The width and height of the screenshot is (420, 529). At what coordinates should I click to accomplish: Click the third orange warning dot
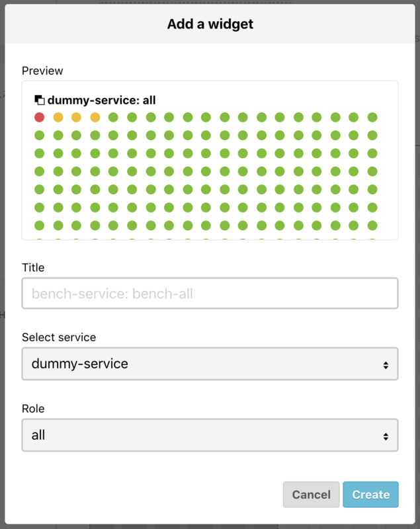[96, 118]
